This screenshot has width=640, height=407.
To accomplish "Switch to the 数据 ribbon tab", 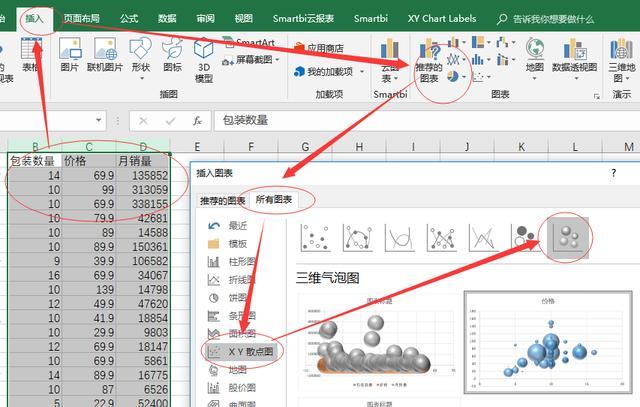I will (x=167, y=19).
